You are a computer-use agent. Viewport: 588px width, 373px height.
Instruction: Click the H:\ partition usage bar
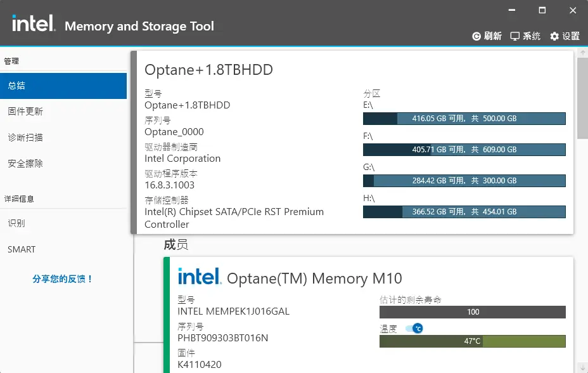pos(464,212)
